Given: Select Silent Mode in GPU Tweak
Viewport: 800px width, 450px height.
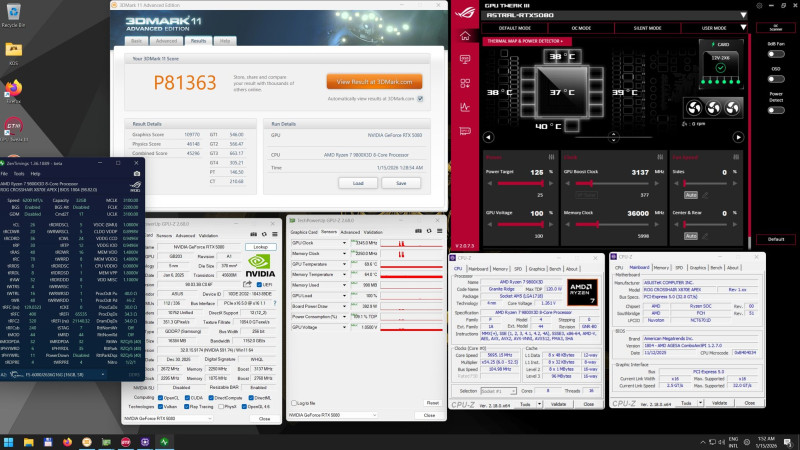Looking at the screenshot, I should point(647,28).
